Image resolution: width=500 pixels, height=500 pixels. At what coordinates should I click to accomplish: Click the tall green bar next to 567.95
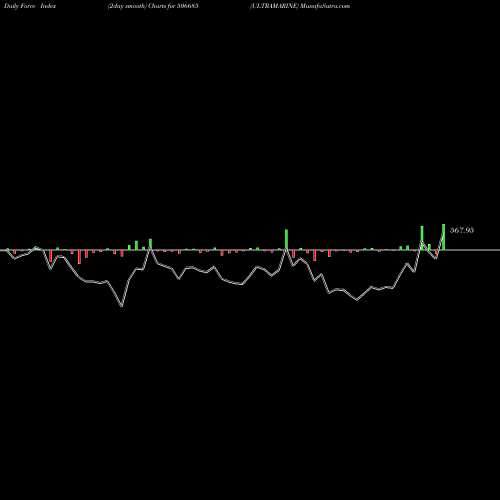tap(444, 237)
